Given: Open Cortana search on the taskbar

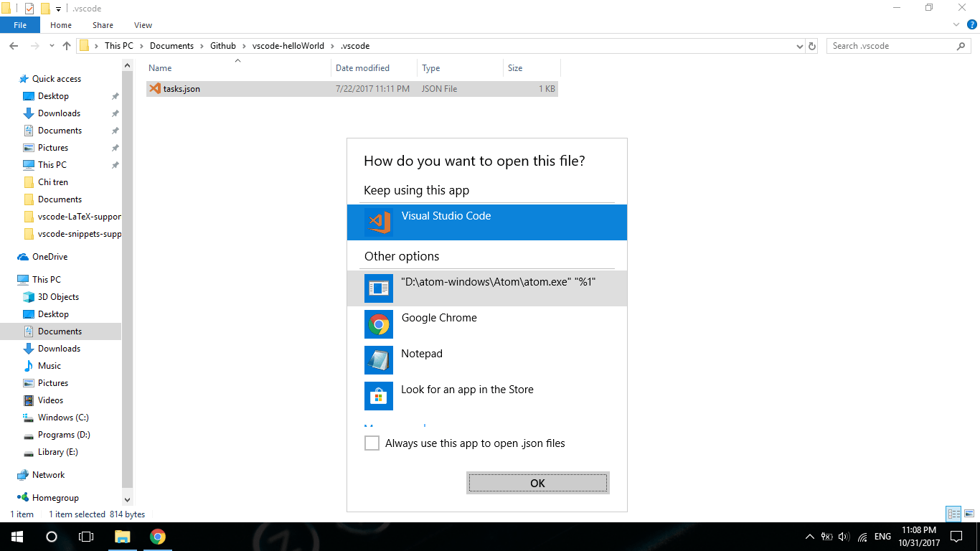Looking at the screenshot, I should (52, 537).
